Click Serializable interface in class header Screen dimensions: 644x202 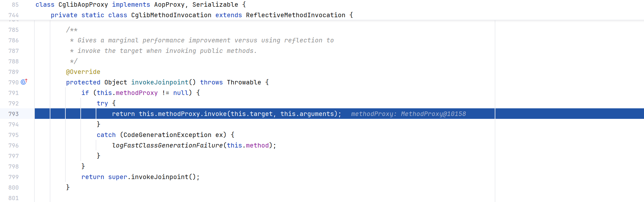(215, 5)
